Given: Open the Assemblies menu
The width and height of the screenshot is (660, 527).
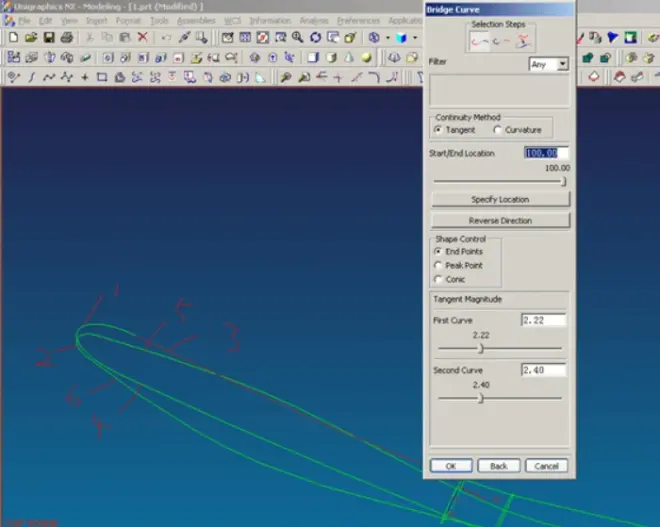Looking at the screenshot, I should coord(196,21).
